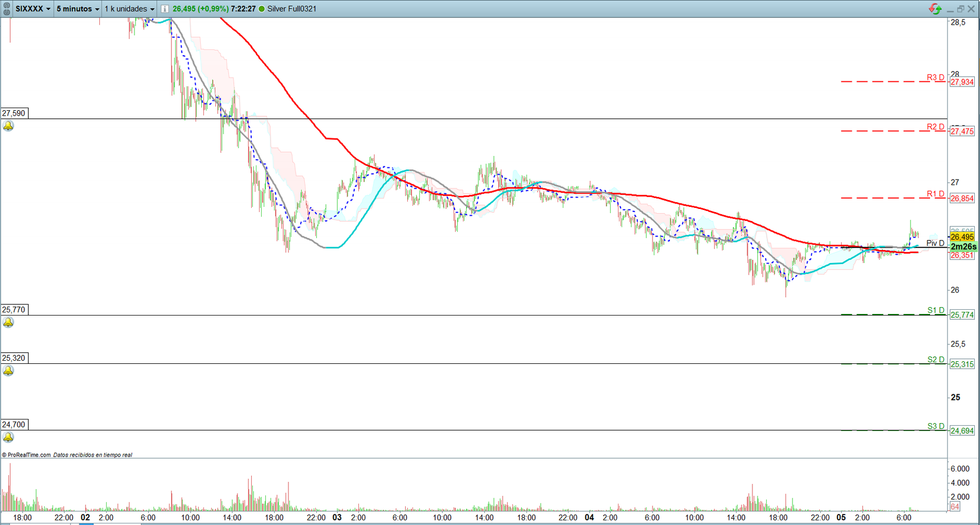
Task: Click the S1 D pivot label
Action: point(936,310)
